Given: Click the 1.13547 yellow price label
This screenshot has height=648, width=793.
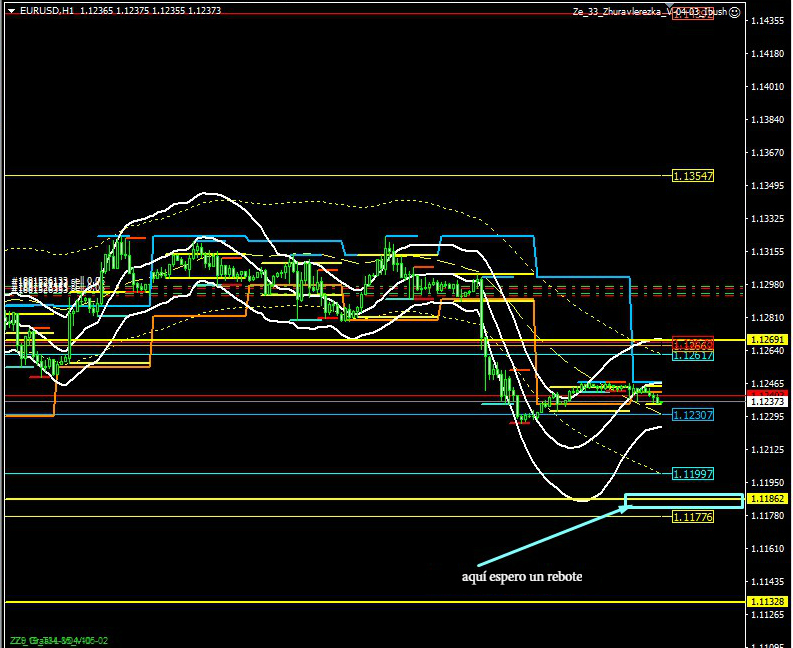Looking at the screenshot, I should click(x=692, y=176).
